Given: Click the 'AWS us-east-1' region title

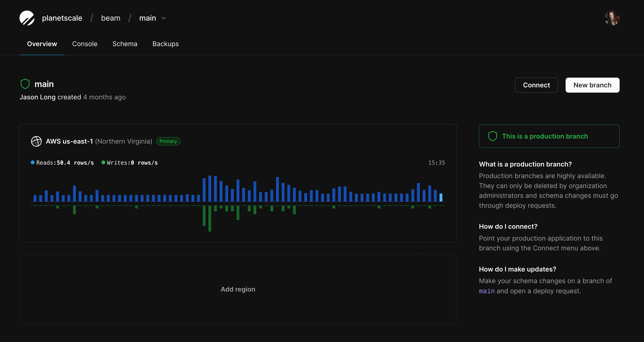Looking at the screenshot, I should point(69,141).
